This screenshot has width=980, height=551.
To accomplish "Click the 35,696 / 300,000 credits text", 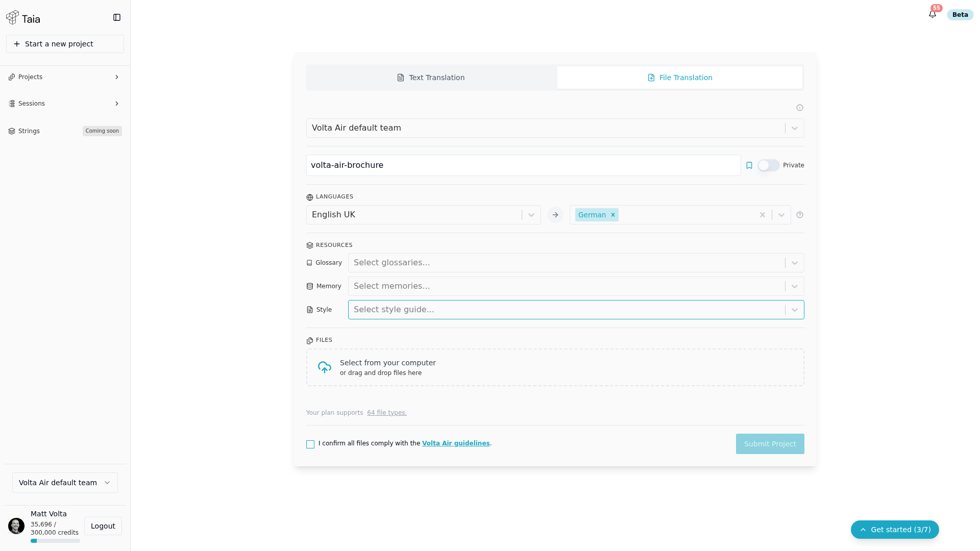I will 55,529.
